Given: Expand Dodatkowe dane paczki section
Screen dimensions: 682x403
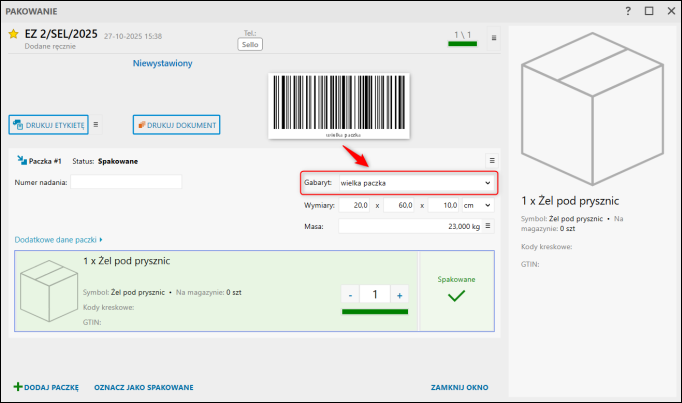Looking at the screenshot, I should 60,240.
